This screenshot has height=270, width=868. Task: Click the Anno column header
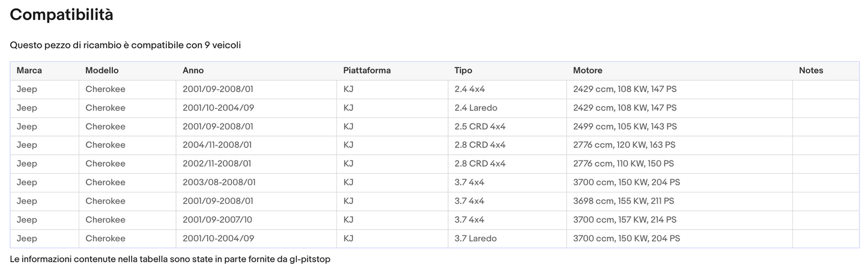[x=193, y=70]
